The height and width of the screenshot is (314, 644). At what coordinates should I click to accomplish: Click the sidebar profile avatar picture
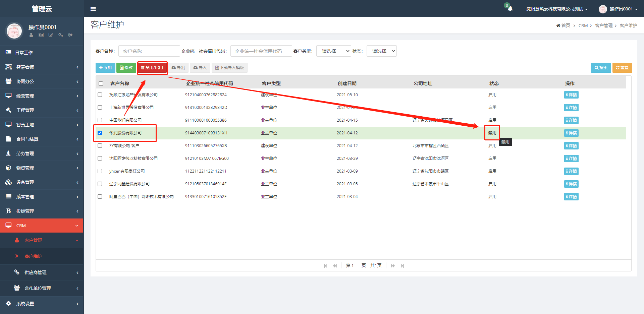click(x=14, y=31)
